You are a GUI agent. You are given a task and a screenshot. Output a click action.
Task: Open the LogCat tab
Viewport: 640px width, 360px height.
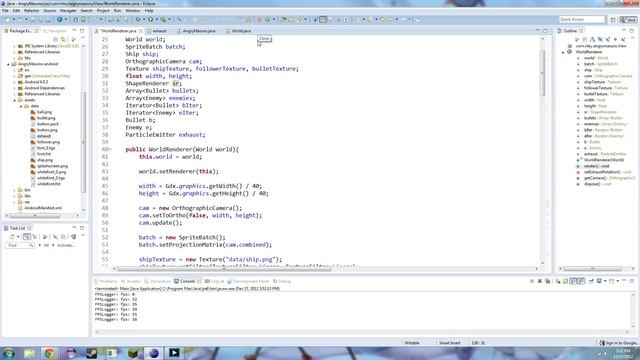(x=215, y=281)
